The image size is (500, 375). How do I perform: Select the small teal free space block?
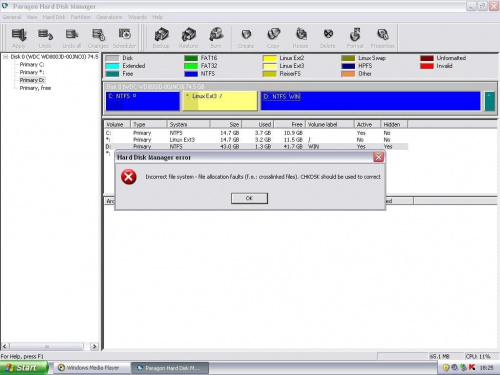(489, 101)
